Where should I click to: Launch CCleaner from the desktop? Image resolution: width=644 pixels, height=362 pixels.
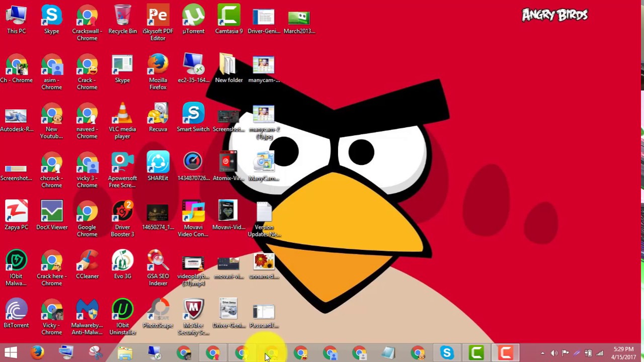tap(87, 264)
